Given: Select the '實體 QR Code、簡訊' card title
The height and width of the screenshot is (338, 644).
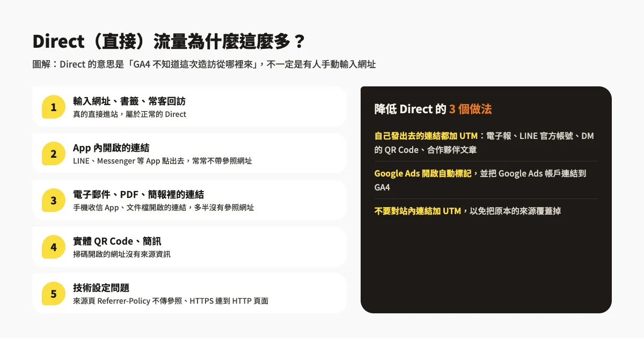Looking at the screenshot, I should coord(117,241).
